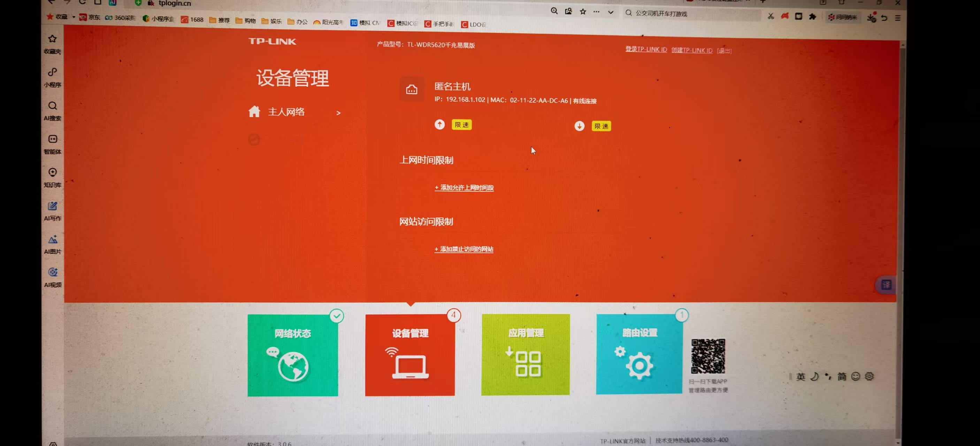
Task: Switch to the 应用管理 tile
Action: click(526, 355)
